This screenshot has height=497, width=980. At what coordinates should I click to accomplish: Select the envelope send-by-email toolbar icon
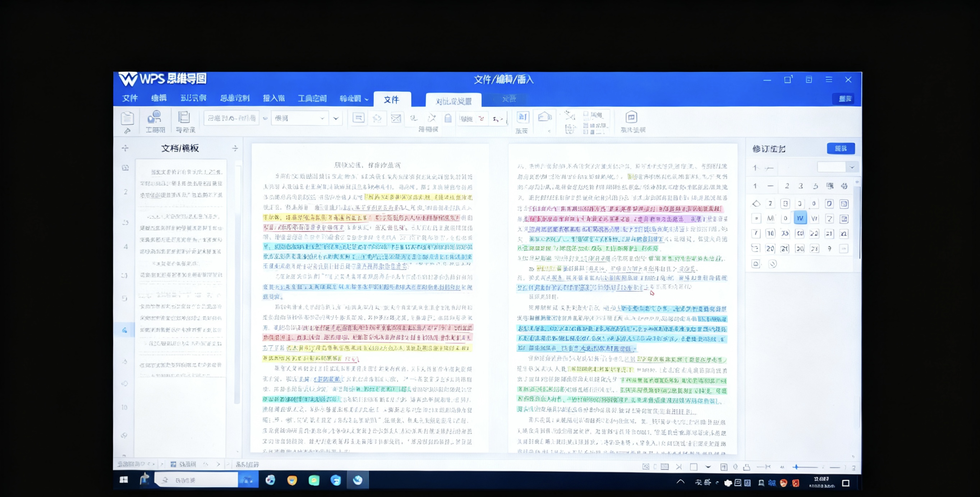396,118
